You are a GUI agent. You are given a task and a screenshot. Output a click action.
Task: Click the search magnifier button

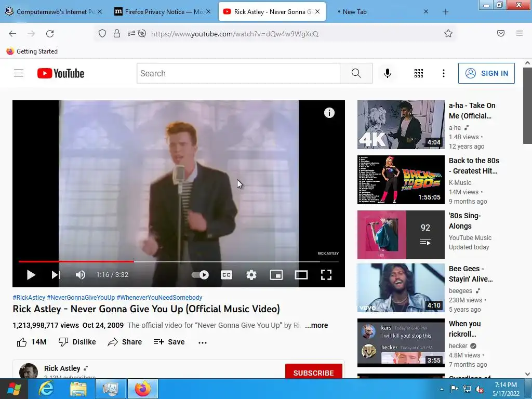[x=356, y=73]
